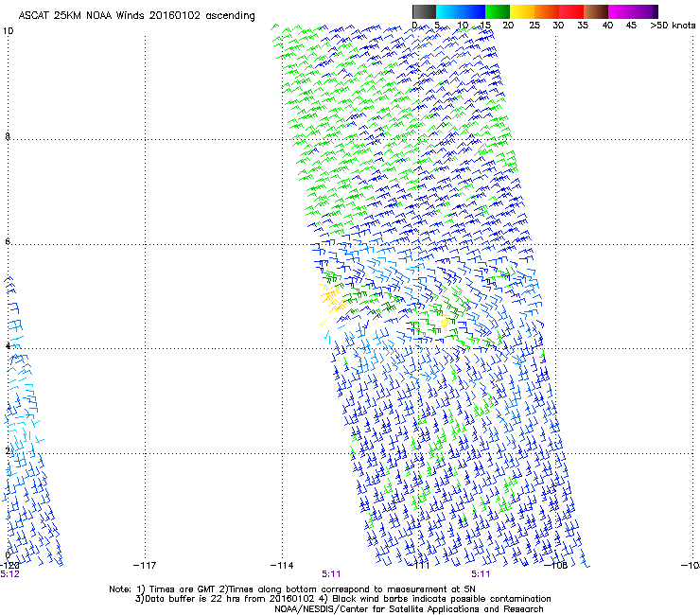Click the longitude label -111
The image size is (700, 615).
click(x=419, y=566)
